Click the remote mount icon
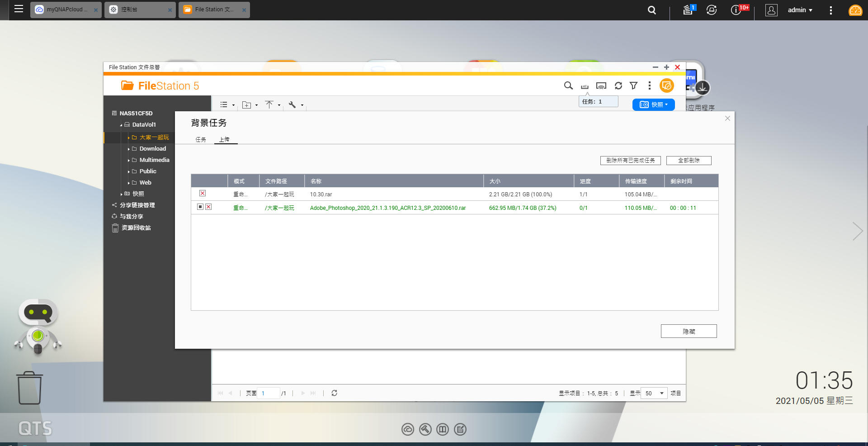868x446 pixels. (601, 85)
